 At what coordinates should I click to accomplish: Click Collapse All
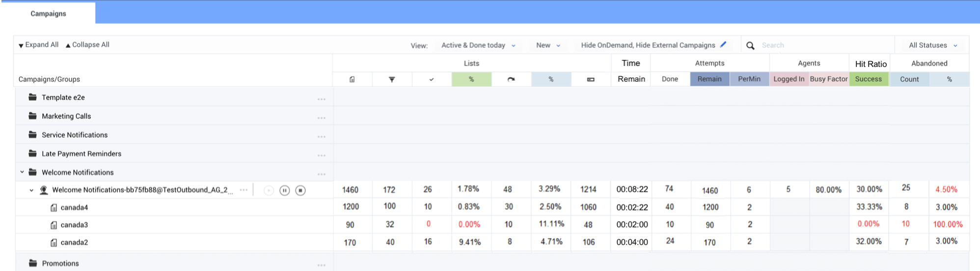pyautogui.click(x=87, y=45)
